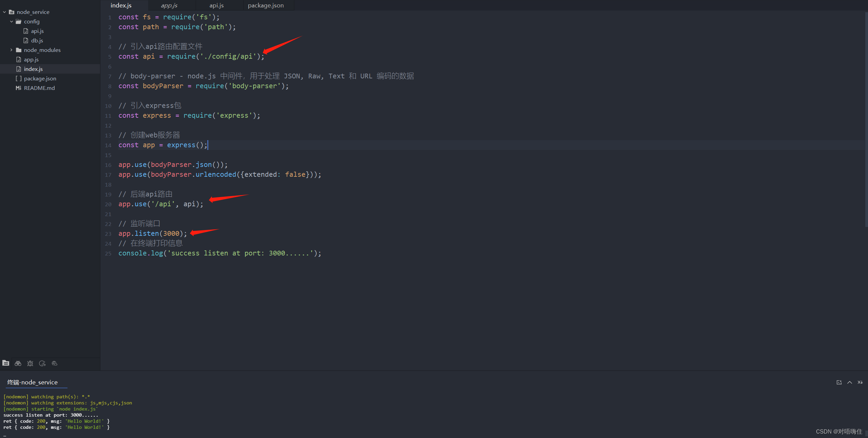
Task: Click the 'fs' require on line 1
Action: (x=191, y=17)
